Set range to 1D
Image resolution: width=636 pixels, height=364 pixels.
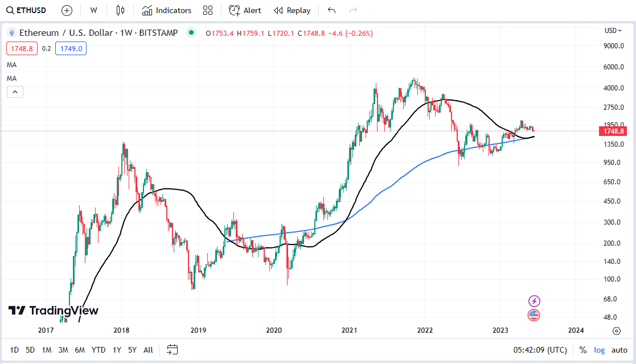pyautogui.click(x=14, y=350)
